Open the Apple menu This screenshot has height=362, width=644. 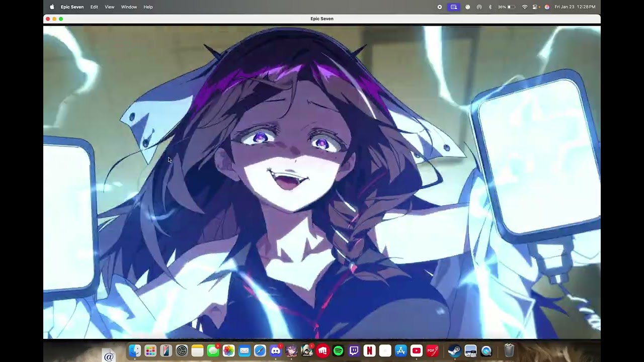(x=52, y=7)
